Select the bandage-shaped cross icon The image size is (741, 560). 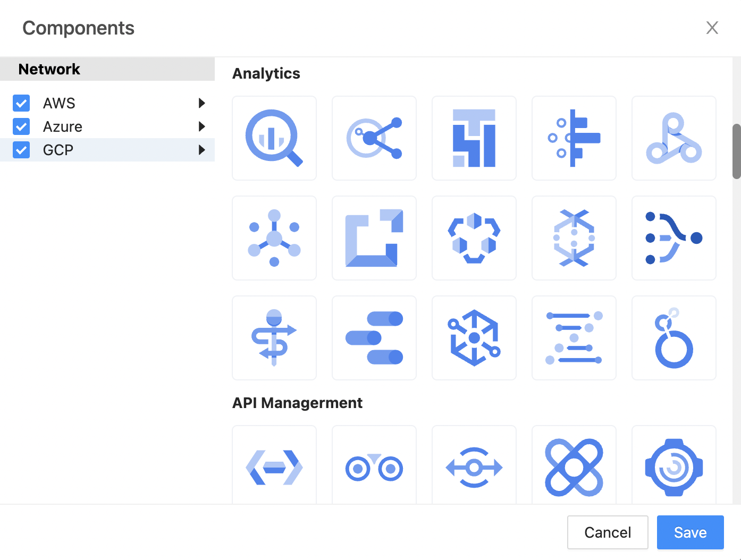tap(574, 468)
